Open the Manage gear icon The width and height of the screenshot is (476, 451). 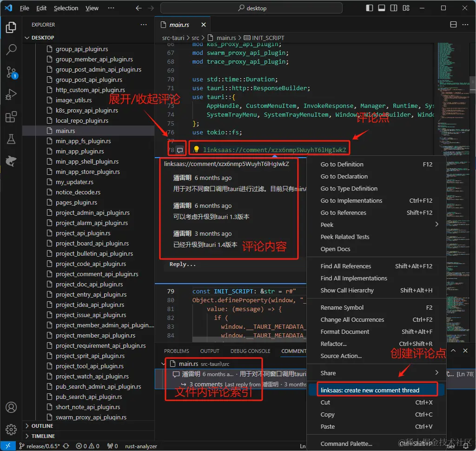click(x=11, y=430)
